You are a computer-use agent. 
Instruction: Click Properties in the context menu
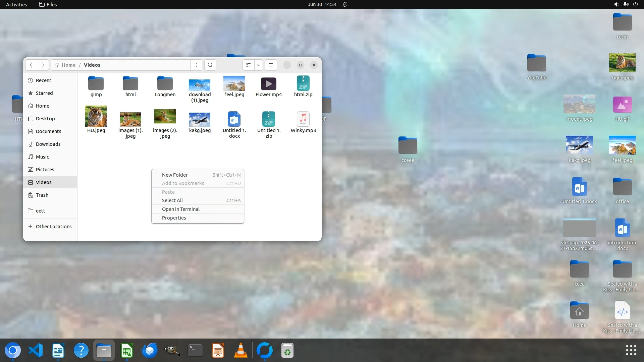(174, 218)
